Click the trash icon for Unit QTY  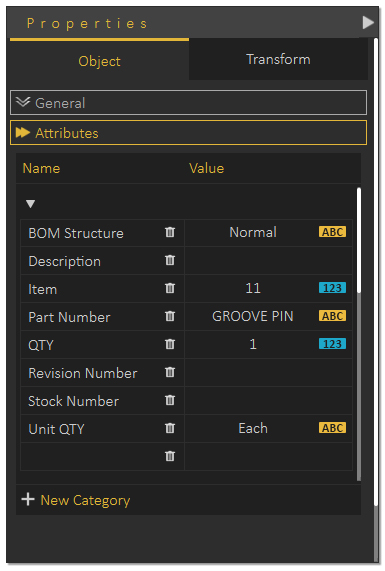pos(170,428)
